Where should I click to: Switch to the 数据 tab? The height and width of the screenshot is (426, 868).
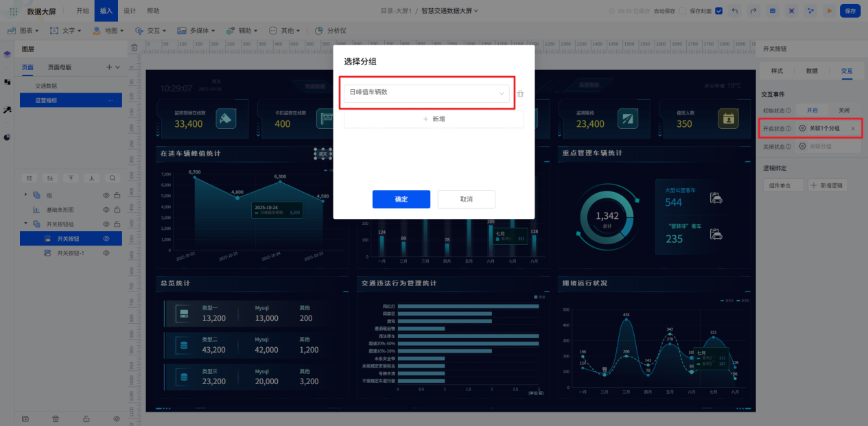812,71
